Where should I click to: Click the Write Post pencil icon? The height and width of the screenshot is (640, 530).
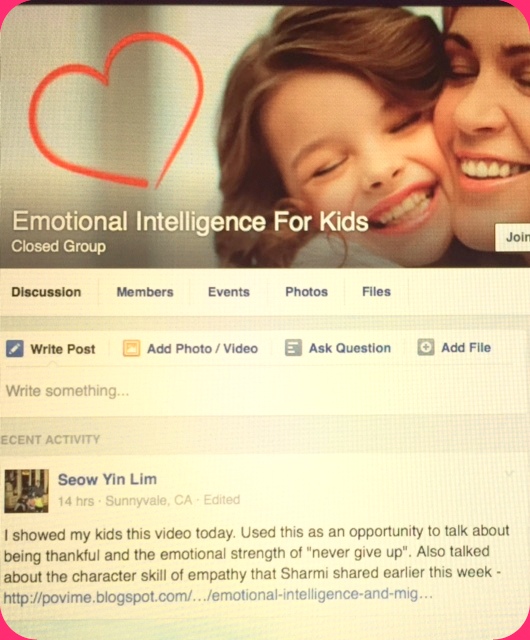[15, 349]
